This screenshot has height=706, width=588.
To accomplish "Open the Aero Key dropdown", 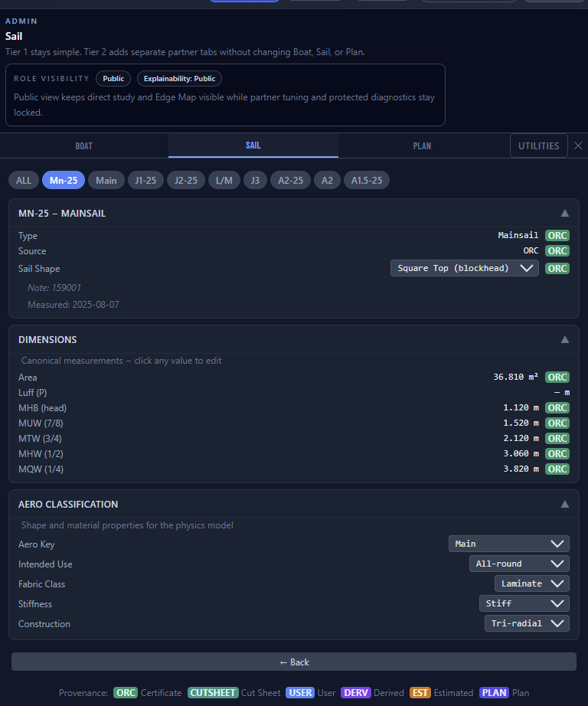I will 508,544.
